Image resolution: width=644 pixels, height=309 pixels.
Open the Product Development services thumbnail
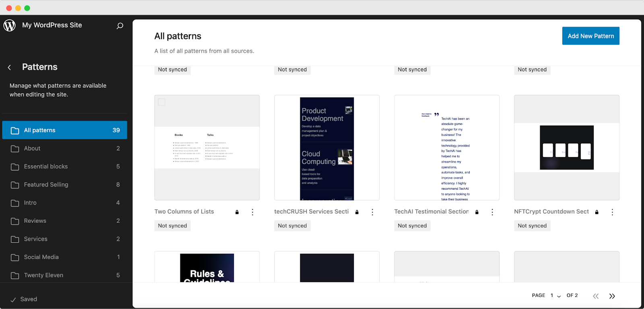(327, 148)
